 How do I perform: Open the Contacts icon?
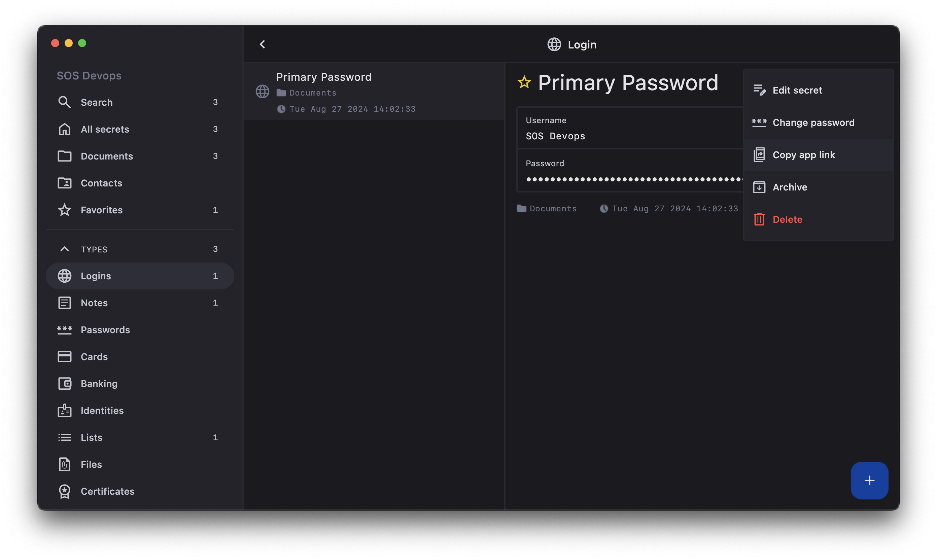pos(65,183)
